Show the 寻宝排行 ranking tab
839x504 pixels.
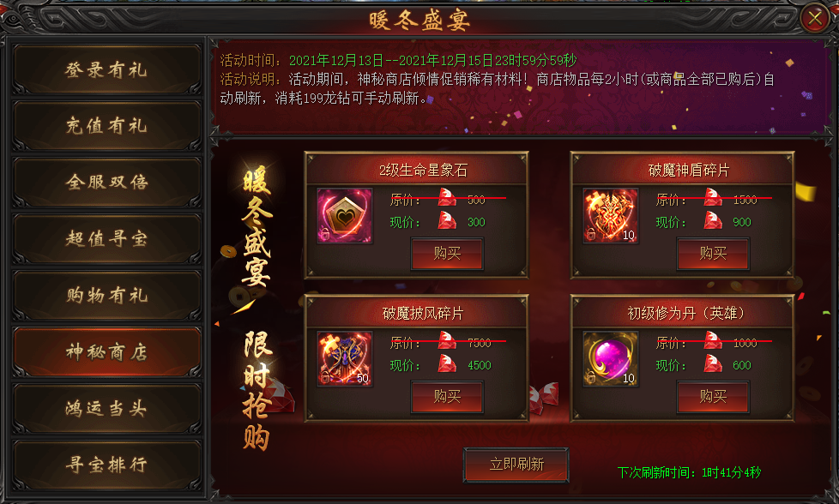(x=106, y=465)
